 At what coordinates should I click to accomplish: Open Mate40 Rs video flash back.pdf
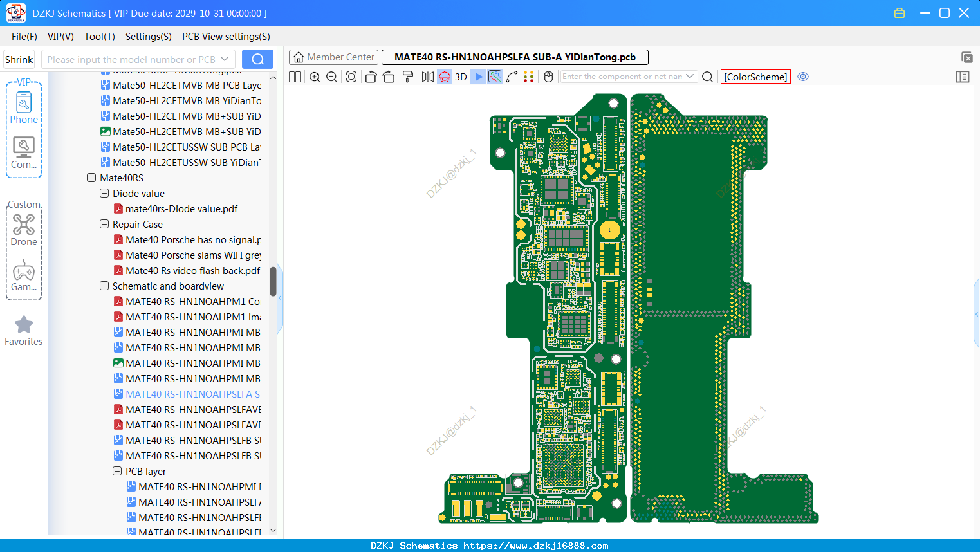coord(187,270)
